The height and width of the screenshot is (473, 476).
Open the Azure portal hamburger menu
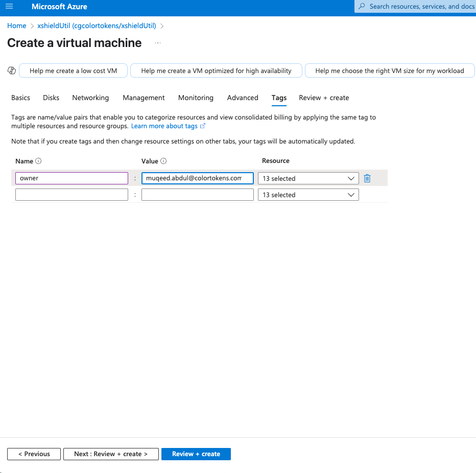point(9,7)
